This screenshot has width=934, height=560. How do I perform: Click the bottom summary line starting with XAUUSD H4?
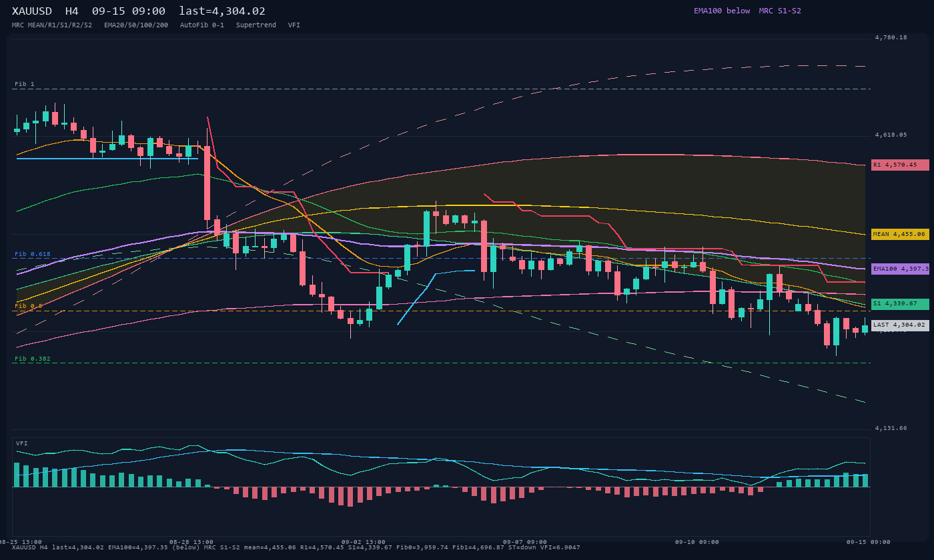[x=296, y=547]
